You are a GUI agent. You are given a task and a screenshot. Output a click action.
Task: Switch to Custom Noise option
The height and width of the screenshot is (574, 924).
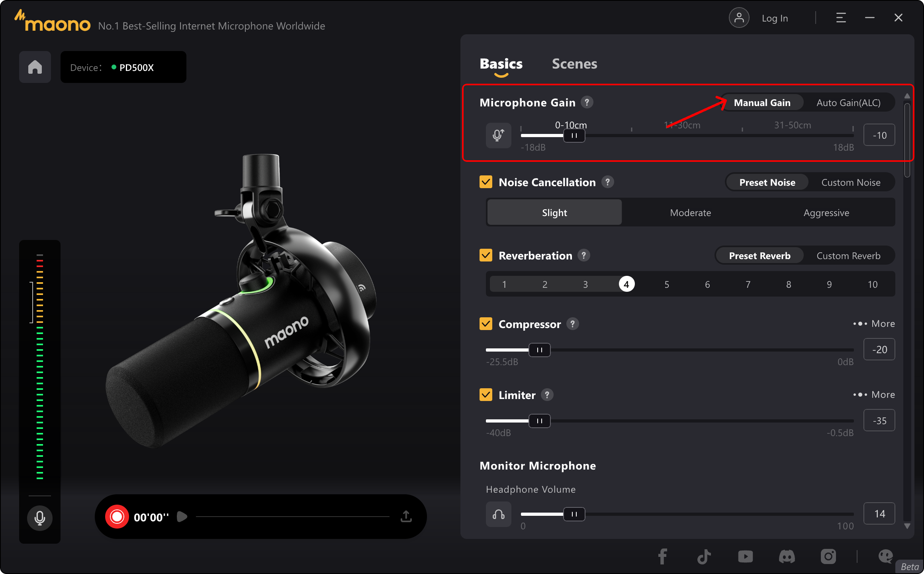pos(851,183)
